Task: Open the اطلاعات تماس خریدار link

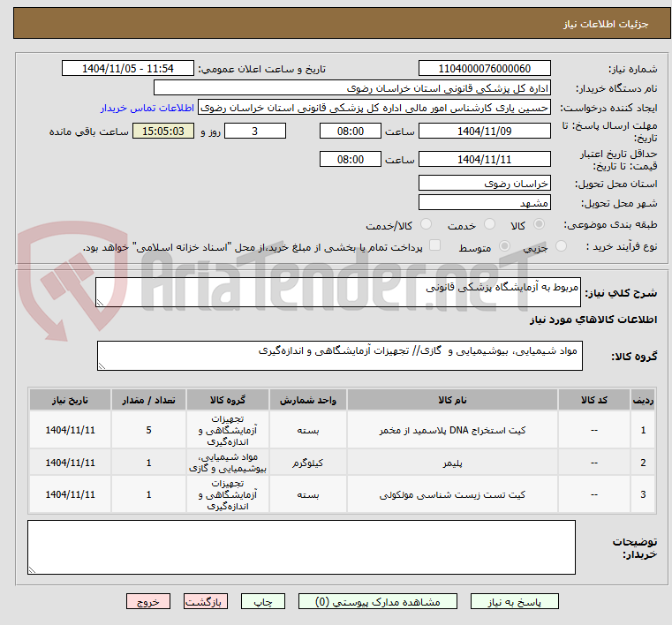Action: 147,108
